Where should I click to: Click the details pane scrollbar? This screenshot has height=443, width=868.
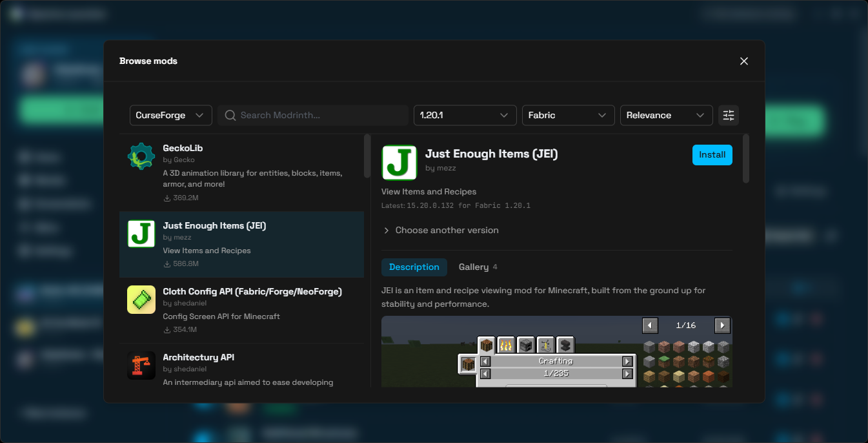(746, 158)
